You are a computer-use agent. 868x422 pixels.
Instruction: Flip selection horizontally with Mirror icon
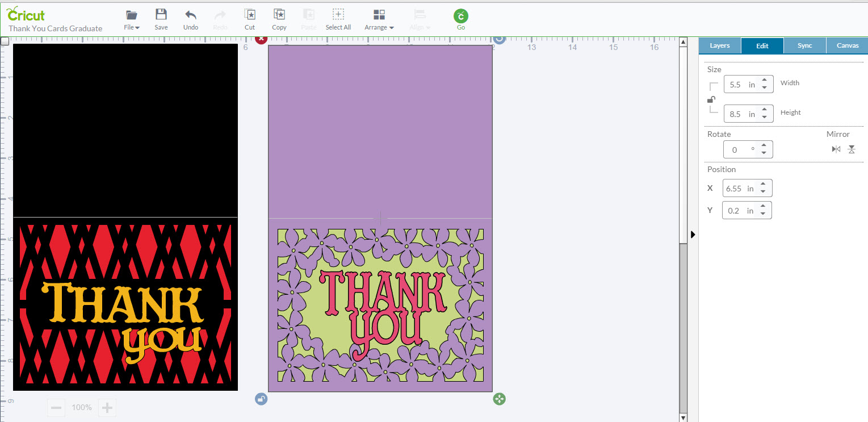[836, 149]
